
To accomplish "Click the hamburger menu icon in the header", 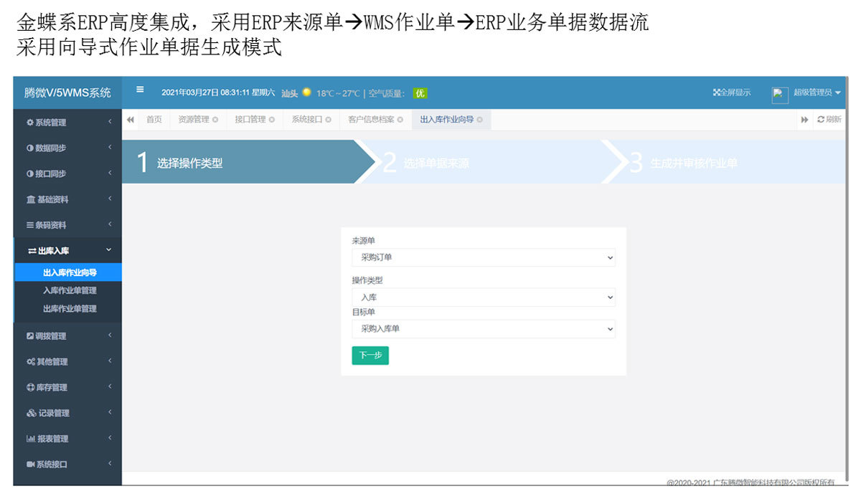I will 140,90.
